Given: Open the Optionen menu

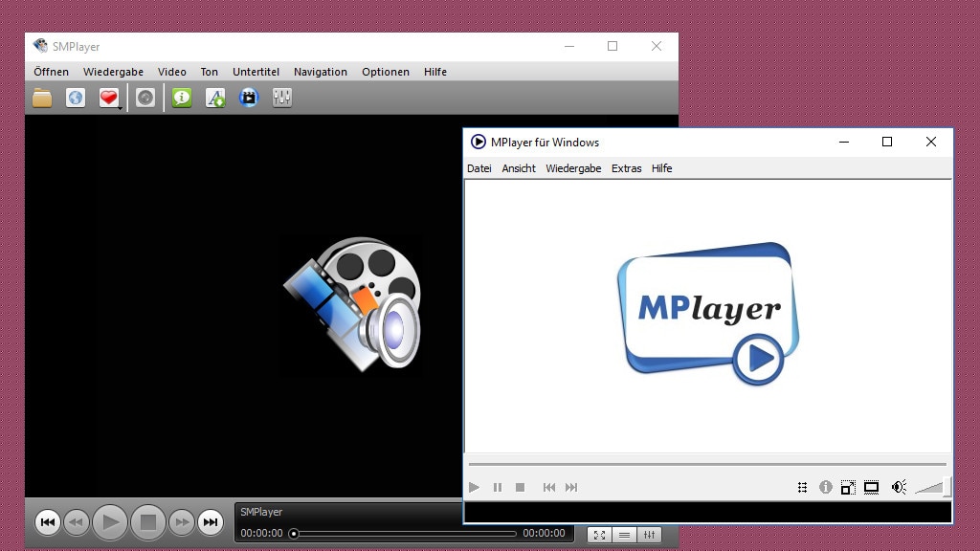Looking at the screenshot, I should (x=386, y=72).
